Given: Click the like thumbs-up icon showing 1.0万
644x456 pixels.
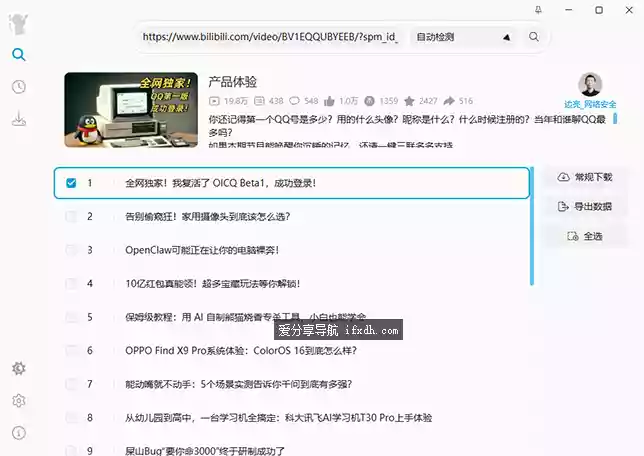Looking at the screenshot, I should (x=329, y=101).
